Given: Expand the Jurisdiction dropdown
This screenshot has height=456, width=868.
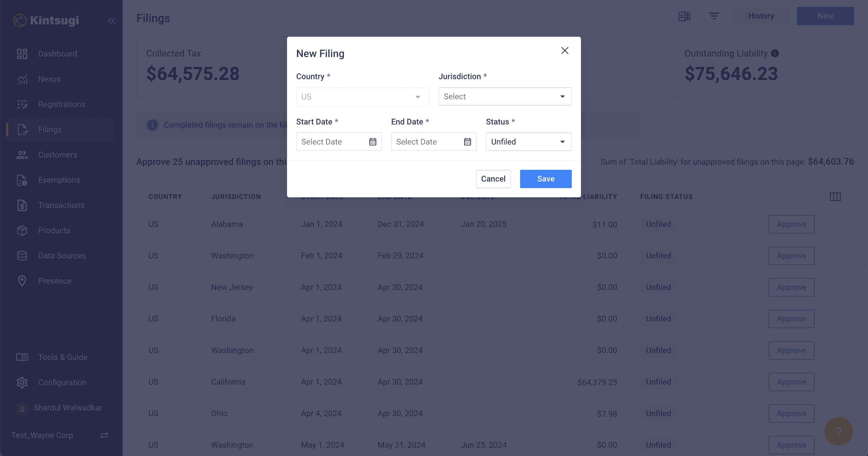Looking at the screenshot, I should (505, 97).
